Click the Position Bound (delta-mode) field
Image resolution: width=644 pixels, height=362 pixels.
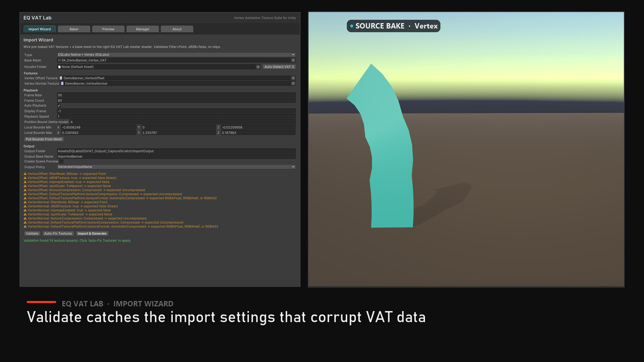(182, 122)
